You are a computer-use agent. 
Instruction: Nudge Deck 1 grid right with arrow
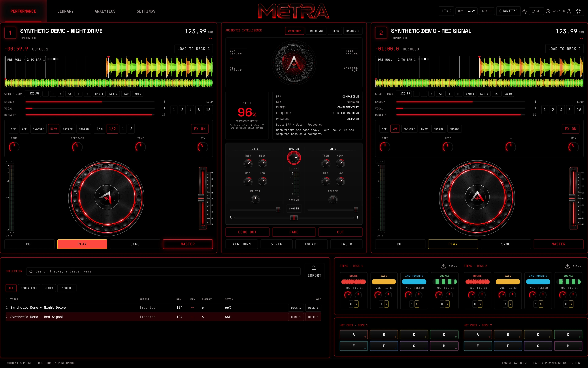[x=87, y=94]
